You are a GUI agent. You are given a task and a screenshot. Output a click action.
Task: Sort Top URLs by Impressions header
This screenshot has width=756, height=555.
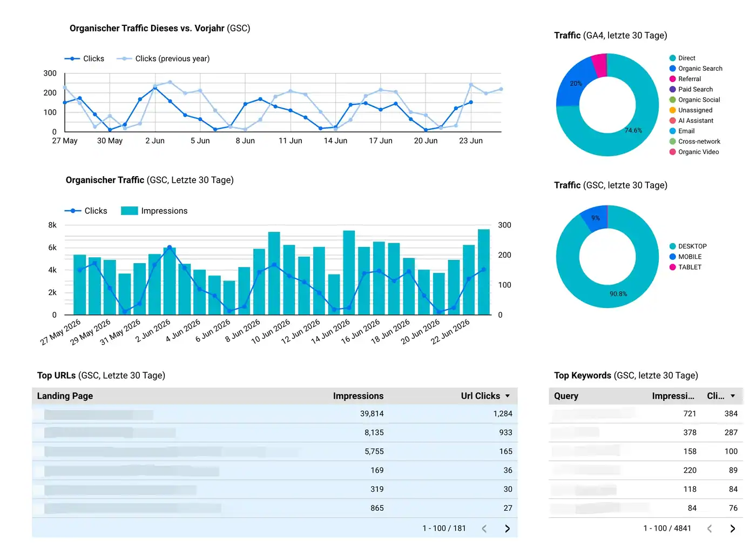[358, 396]
